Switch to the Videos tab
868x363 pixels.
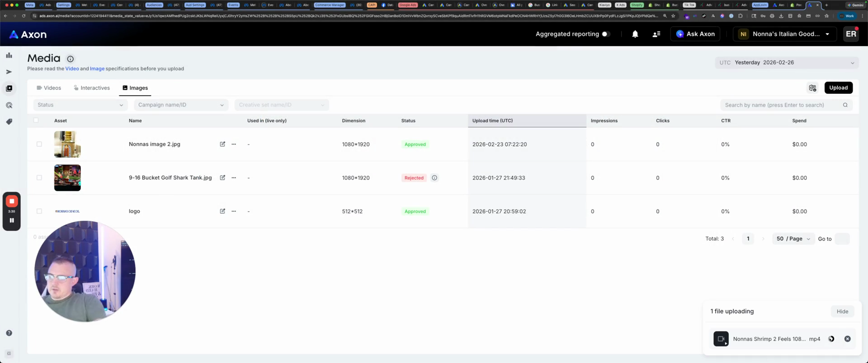tap(49, 88)
